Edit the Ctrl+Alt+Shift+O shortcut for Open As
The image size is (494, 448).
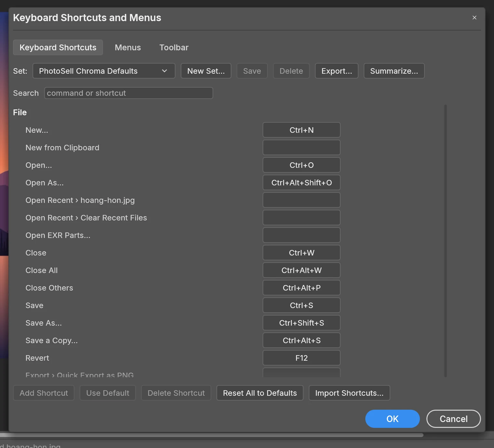pos(302,182)
